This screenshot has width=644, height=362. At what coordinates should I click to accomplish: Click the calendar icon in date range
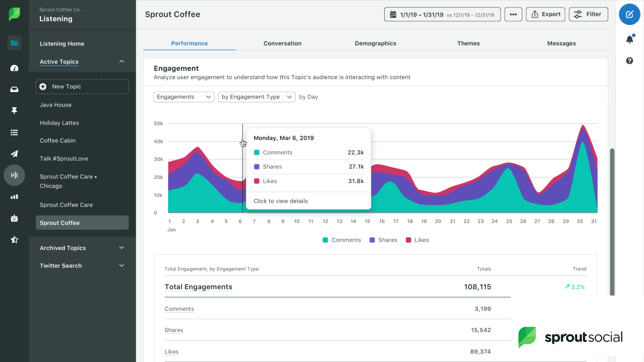(393, 14)
